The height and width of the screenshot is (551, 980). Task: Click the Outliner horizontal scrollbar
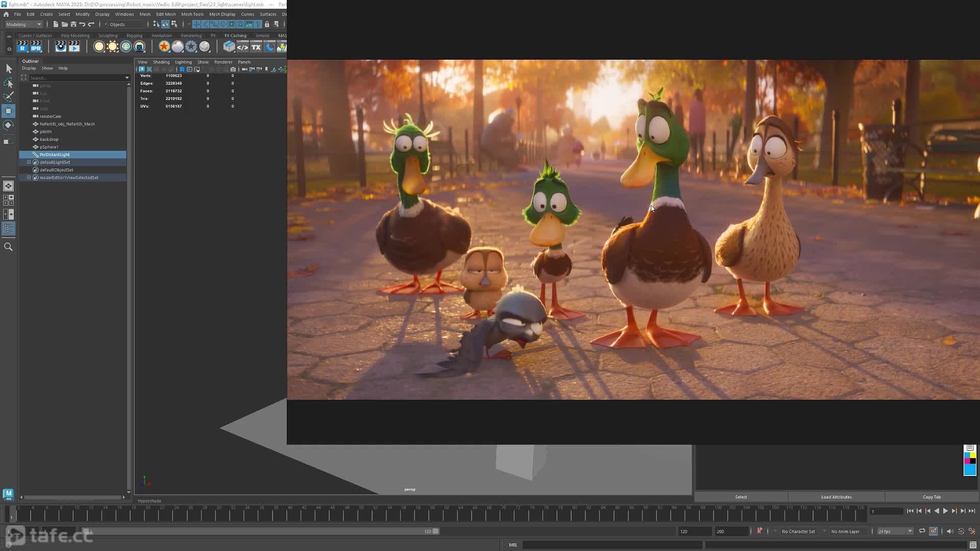click(72, 497)
